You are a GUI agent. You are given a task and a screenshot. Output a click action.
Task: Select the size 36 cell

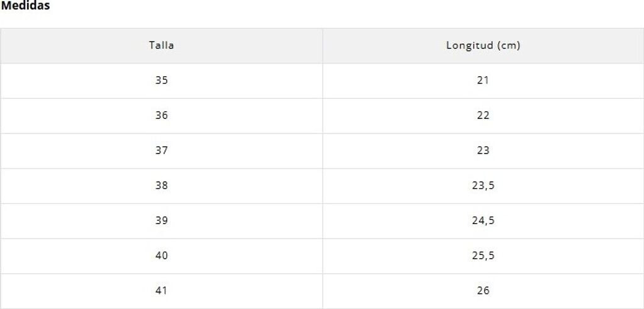(x=162, y=116)
